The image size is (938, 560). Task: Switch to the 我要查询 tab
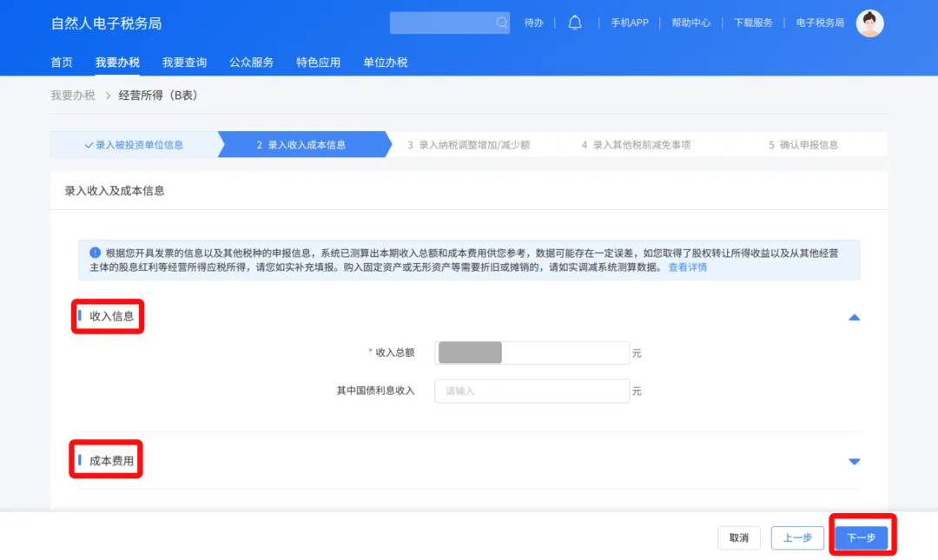click(x=184, y=62)
